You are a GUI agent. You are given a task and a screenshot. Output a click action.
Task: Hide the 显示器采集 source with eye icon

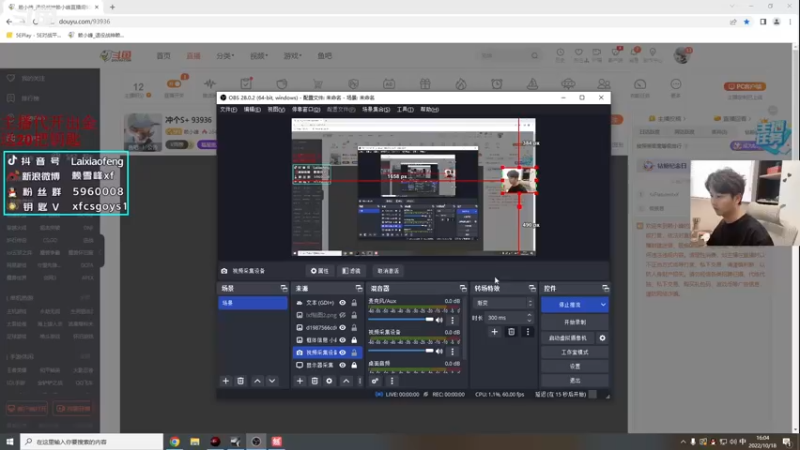343,365
